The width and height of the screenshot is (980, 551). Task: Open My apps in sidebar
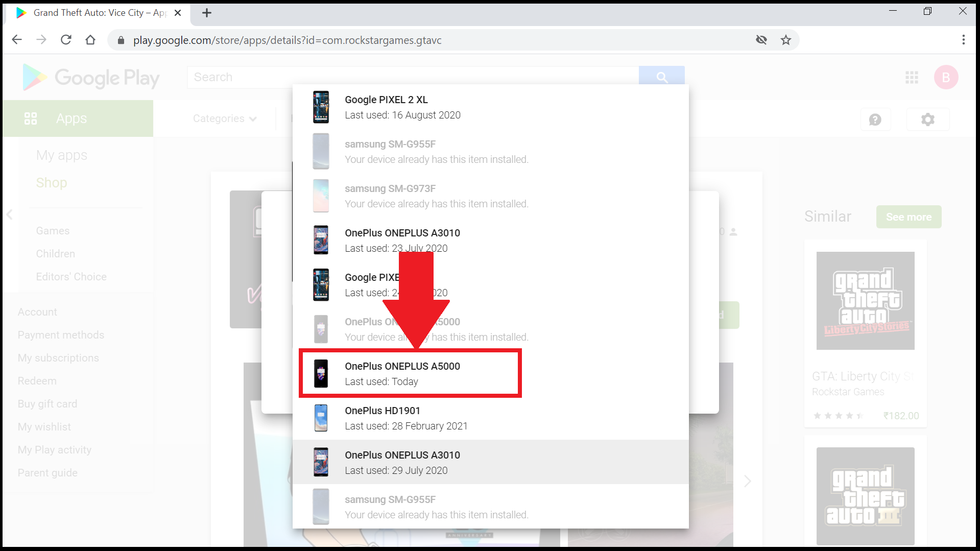point(62,155)
